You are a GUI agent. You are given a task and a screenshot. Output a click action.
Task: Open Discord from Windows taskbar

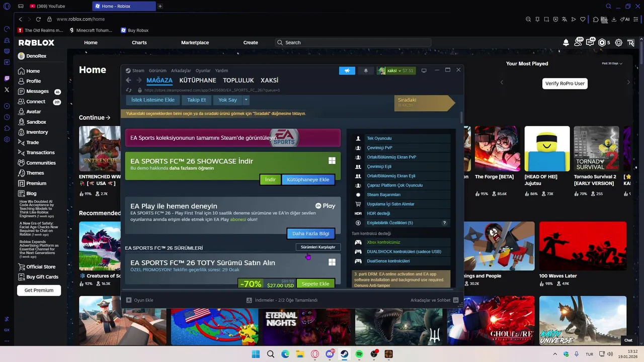pyautogui.click(x=330, y=354)
